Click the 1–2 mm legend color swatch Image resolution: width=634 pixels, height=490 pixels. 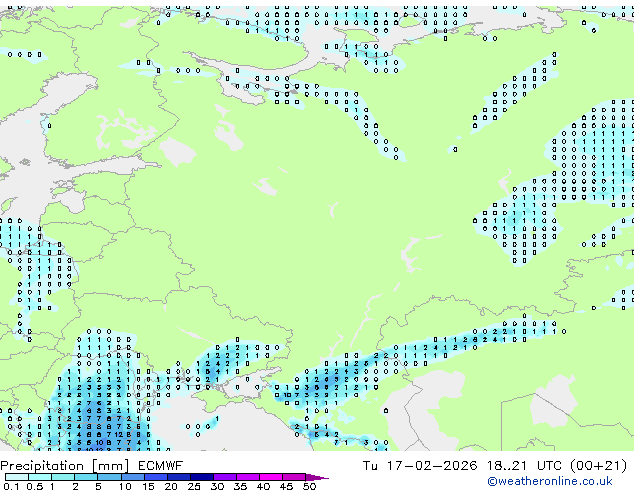coord(63,477)
